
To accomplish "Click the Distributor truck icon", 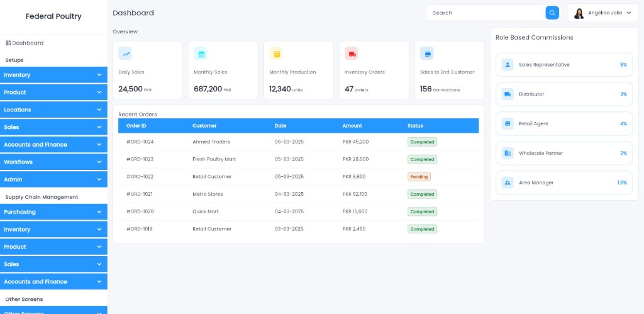I will (x=508, y=94).
